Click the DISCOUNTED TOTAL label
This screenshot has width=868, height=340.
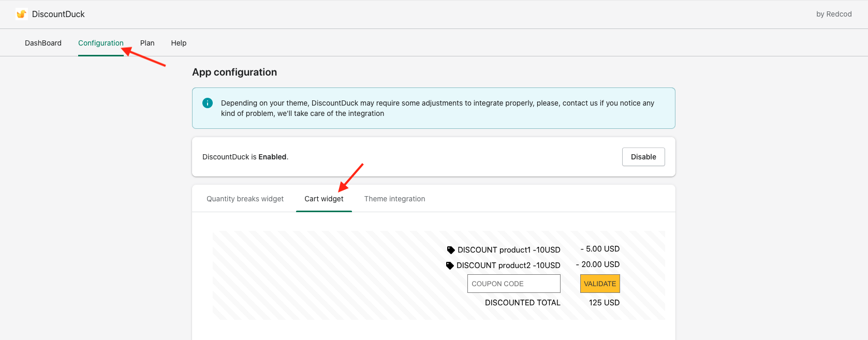[x=522, y=303]
